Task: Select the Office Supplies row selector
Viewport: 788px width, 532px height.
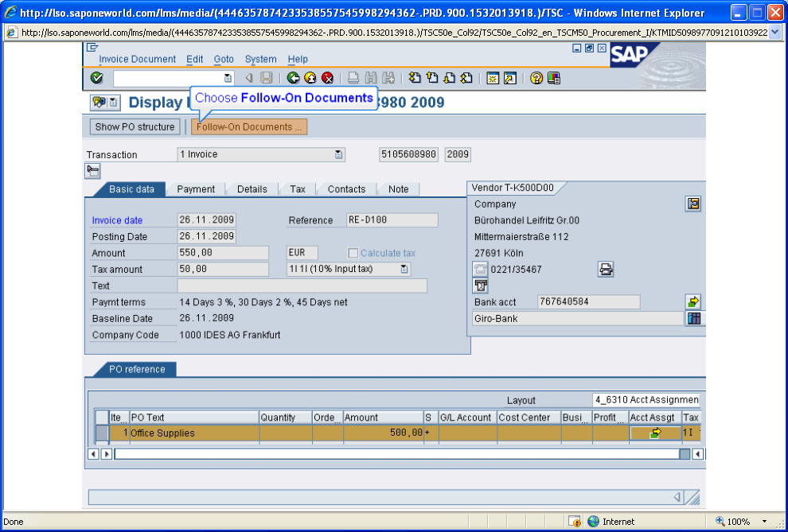Action: (102, 433)
